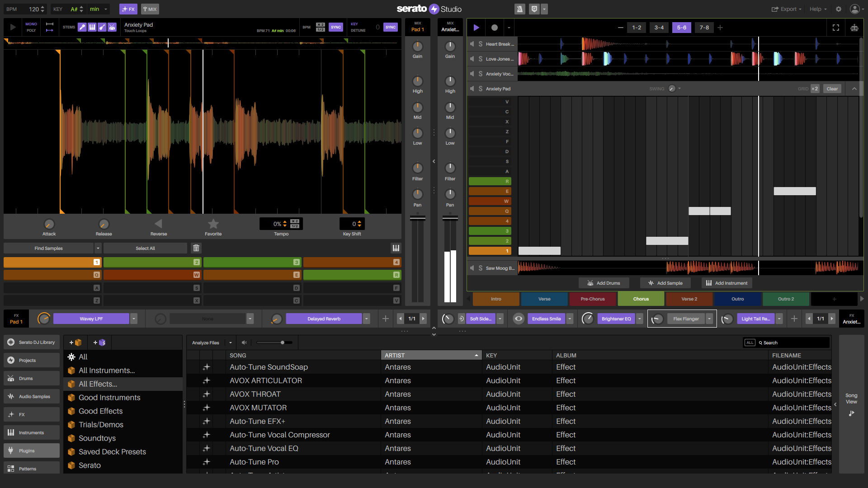Enter fullscreen song view mode
The image size is (868, 488).
pyautogui.click(x=835, y=28)
